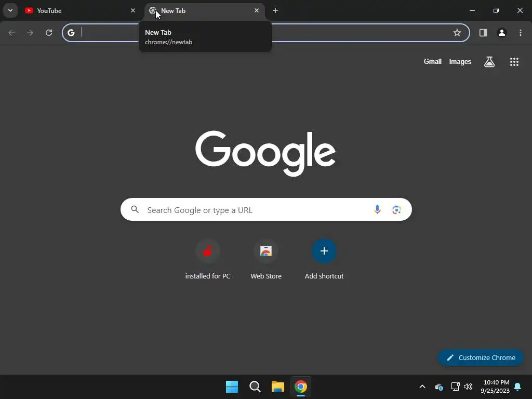Go back with the back arrow
The image size is (532, 399).
click(11, 33)
